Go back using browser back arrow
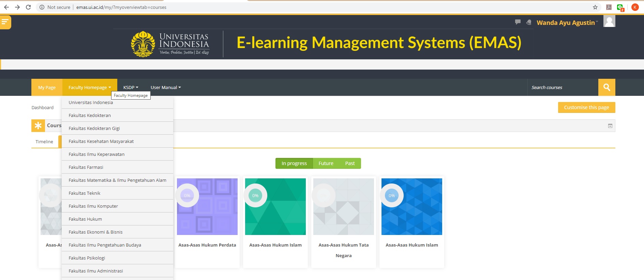The image size is (644, 280). [6, 7]
